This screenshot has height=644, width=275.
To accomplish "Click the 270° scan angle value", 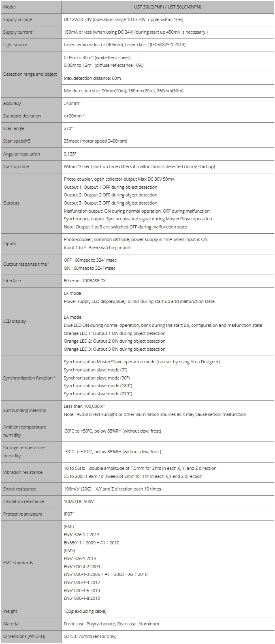I will [68, 128].
